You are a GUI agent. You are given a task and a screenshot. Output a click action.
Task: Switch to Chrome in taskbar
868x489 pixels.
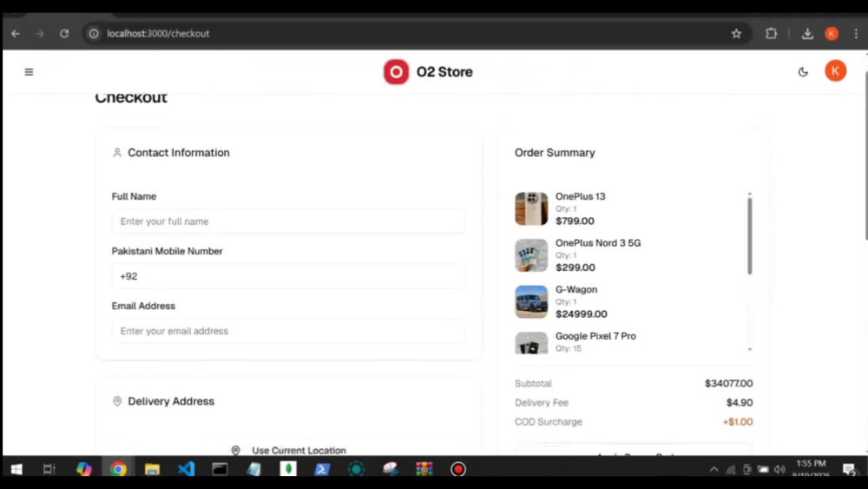pos(118,469)
